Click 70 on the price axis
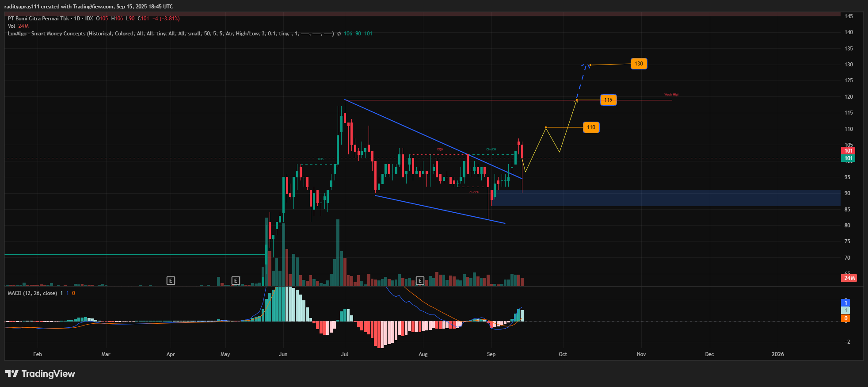 point(847,258)
